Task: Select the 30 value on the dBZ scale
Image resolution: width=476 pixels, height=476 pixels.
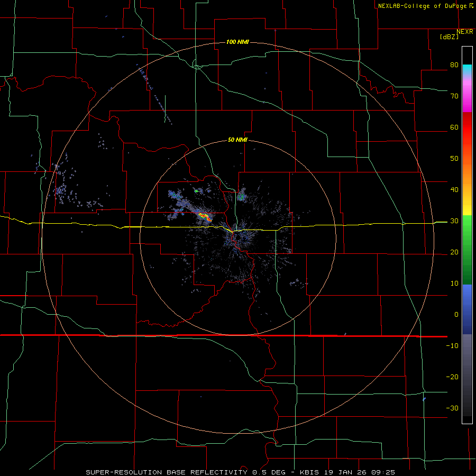Action: click(454, 221)
